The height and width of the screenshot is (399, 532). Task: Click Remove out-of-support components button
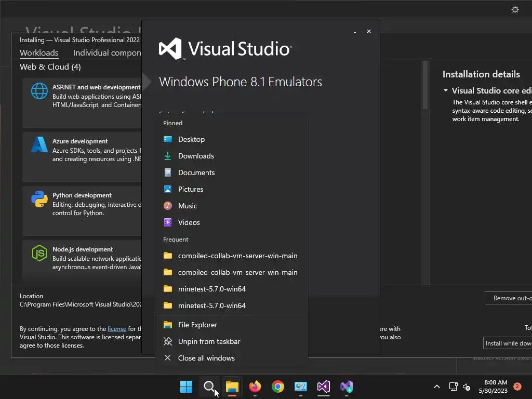tap(508, 298)
